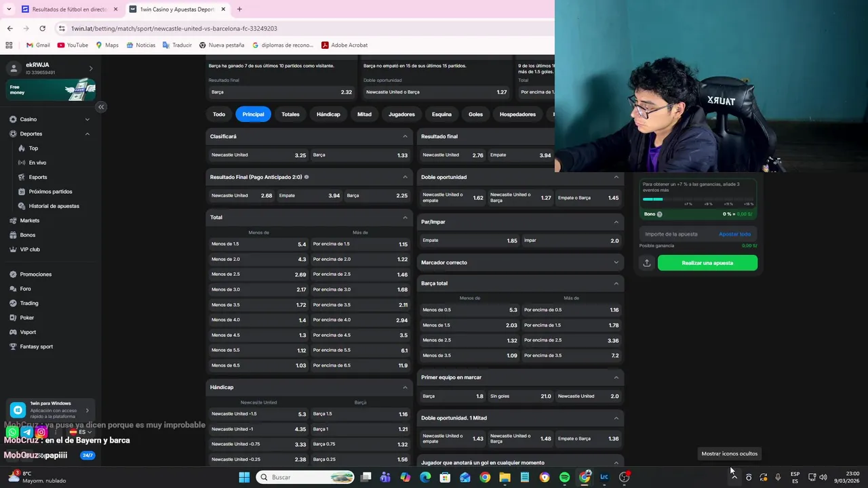Image resolution: width=868 pixels, height=488 pixels.
Task: Click the Poker icon in sidebar
Action: 13,318
